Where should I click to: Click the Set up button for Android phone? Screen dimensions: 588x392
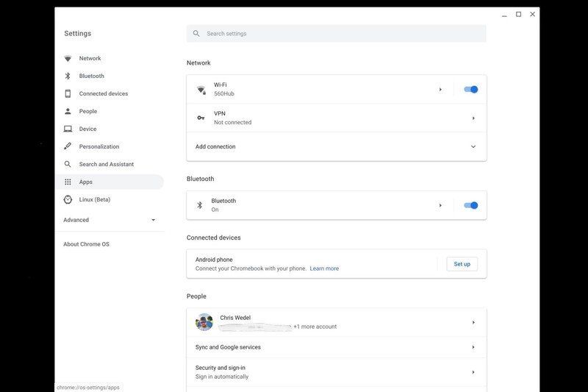(x=462, y=264)
